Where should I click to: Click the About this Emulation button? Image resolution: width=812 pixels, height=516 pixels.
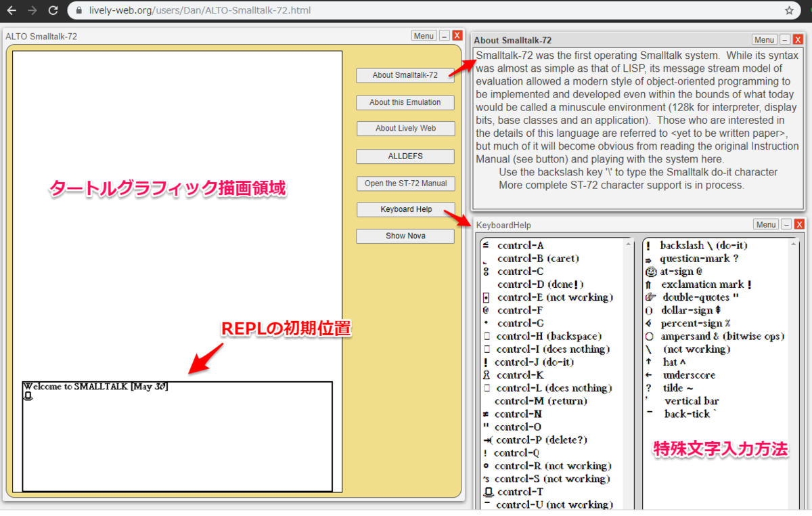coord(405,102)
